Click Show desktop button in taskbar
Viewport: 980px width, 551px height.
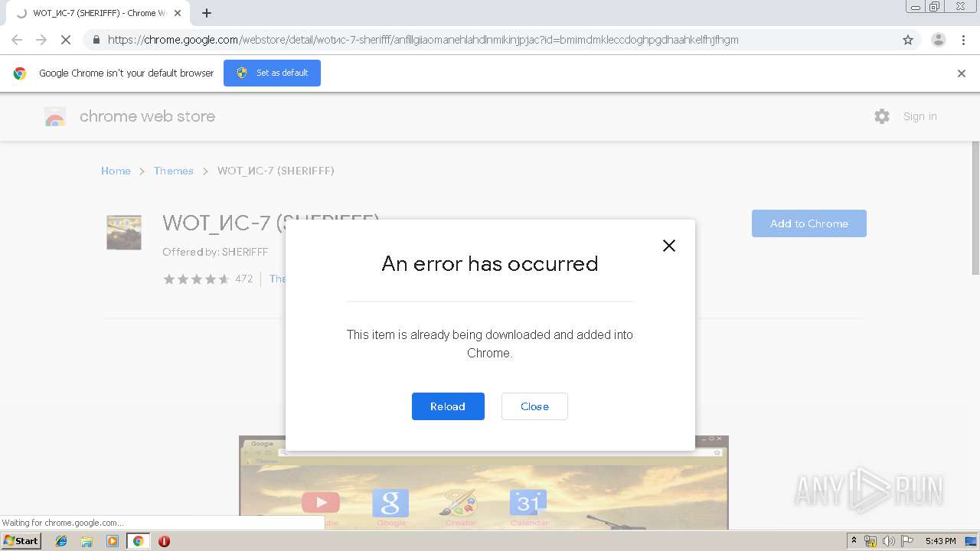971,541
